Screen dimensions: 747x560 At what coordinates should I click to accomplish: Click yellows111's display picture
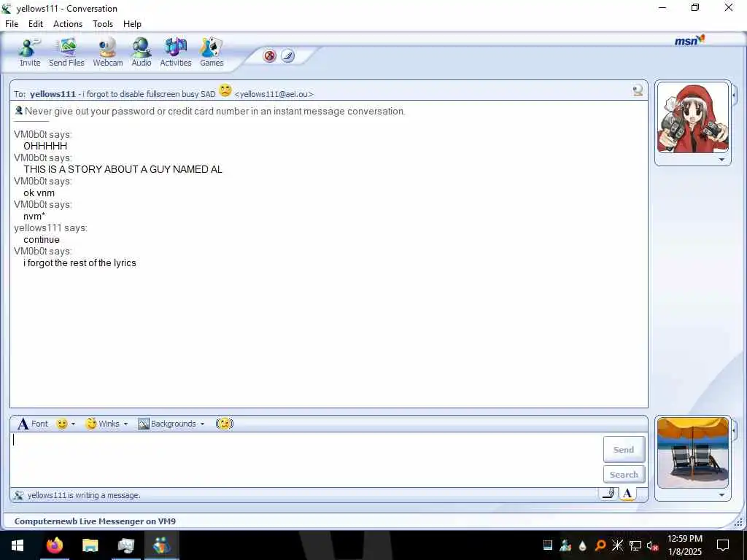[x=693, y=117]
